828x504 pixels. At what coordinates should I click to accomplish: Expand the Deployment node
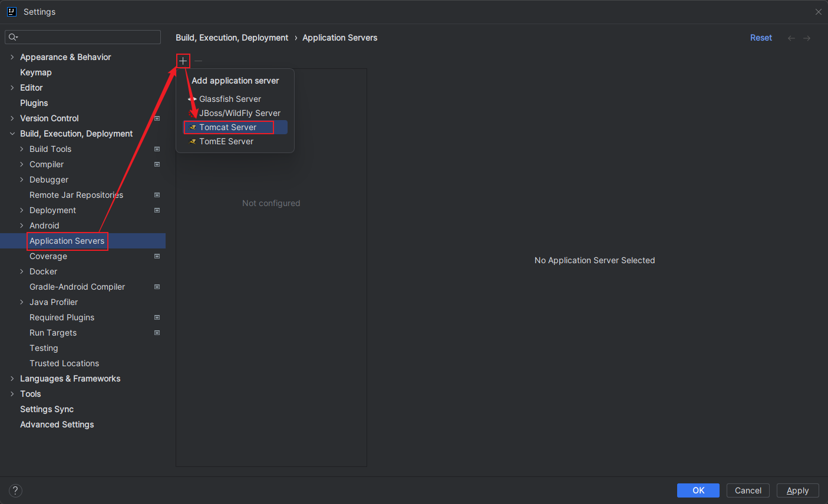(x=21, y=210)
